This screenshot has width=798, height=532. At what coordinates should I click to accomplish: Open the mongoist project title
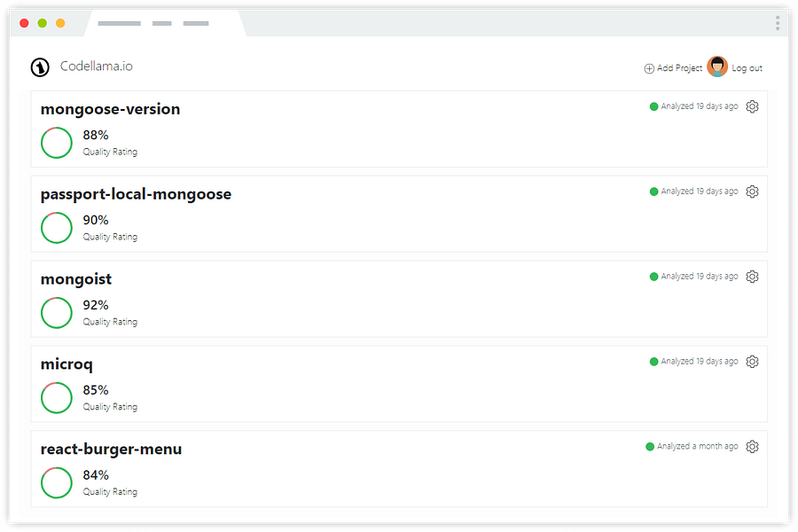76,279
